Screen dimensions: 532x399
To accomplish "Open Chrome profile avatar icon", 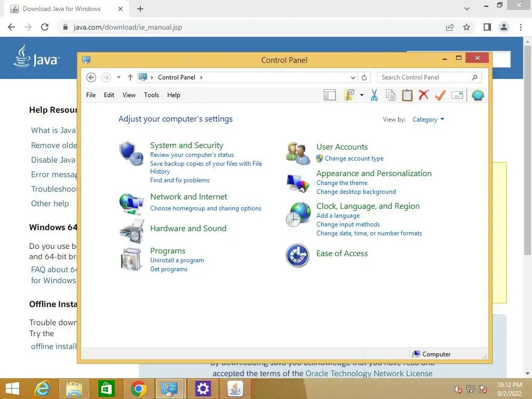I will tap(504, 27).
